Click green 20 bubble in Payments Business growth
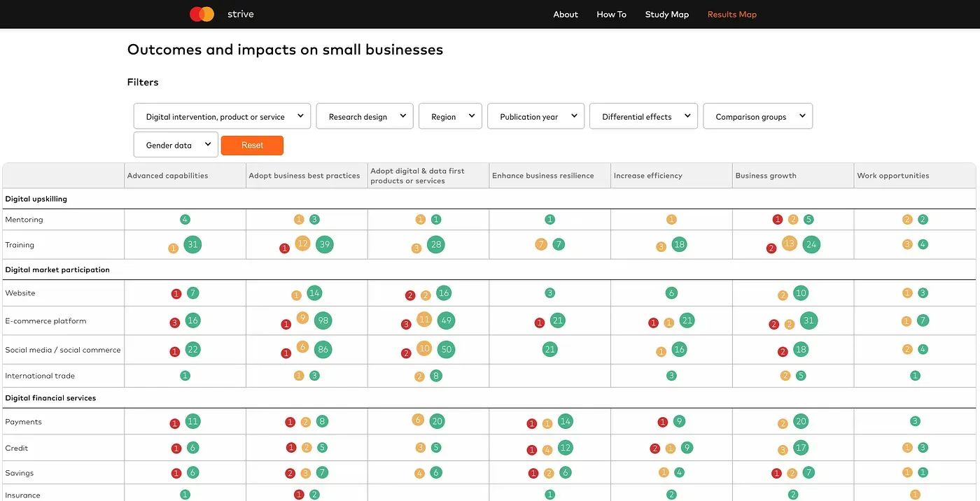 point(801,421)
